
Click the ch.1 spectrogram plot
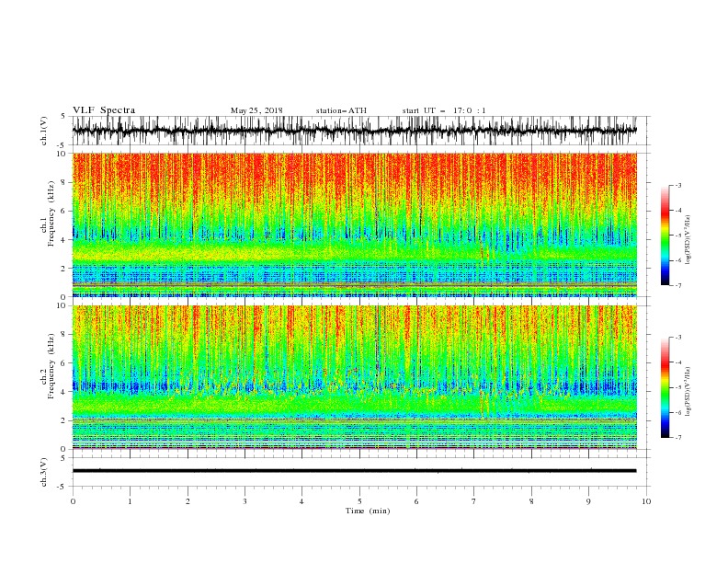(x=354, y=224)
